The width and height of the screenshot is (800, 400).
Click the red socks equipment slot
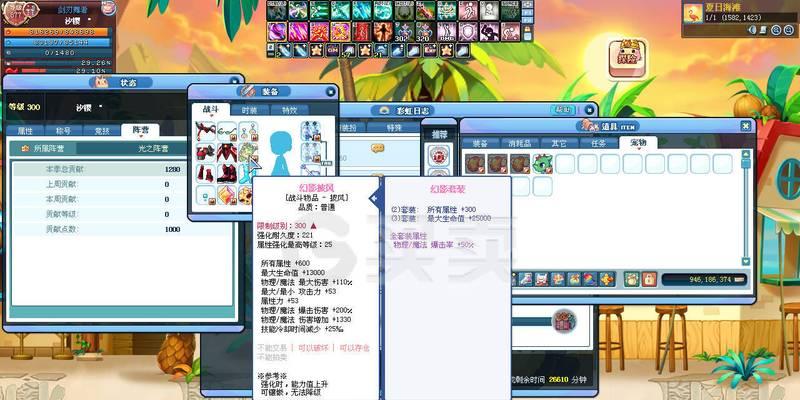[x=205, y=173]
